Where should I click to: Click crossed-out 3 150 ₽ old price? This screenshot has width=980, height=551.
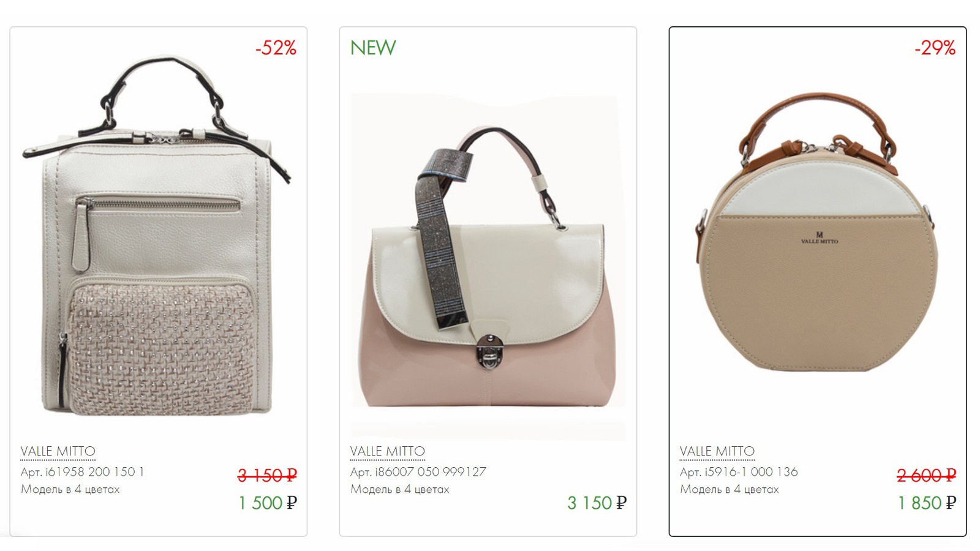click(x=268, y=475)
